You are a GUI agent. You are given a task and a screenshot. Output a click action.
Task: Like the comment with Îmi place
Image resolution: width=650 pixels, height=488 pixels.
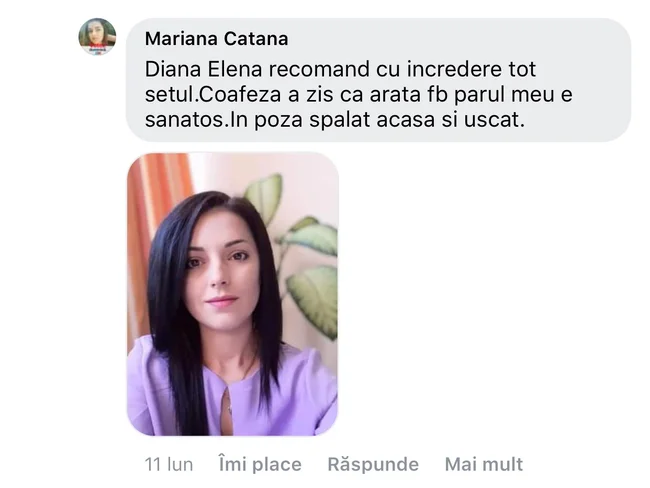(260, 464)
